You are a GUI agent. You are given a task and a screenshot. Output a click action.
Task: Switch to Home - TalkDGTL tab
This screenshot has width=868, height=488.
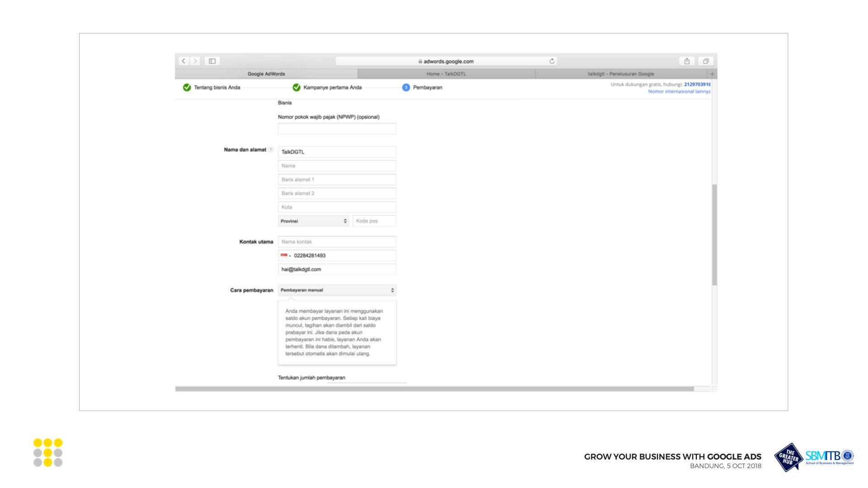click(446, 74)
